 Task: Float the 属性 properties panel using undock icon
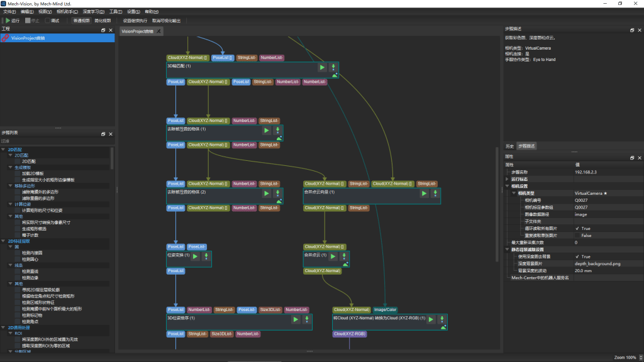tap(632, 156)
